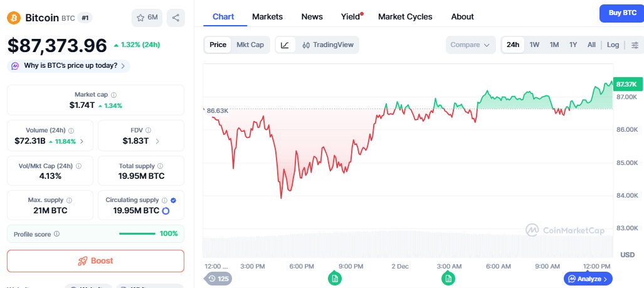This screenshot has width=644, height=288.
Task: Switch to the Markets tab
Action: [x=267, y=17]
